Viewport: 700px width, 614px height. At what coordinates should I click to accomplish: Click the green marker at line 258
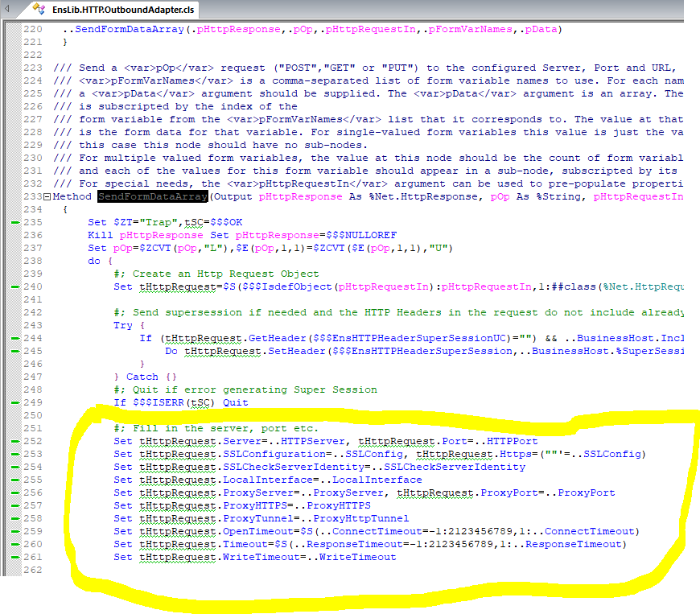[x=15, y=518]
